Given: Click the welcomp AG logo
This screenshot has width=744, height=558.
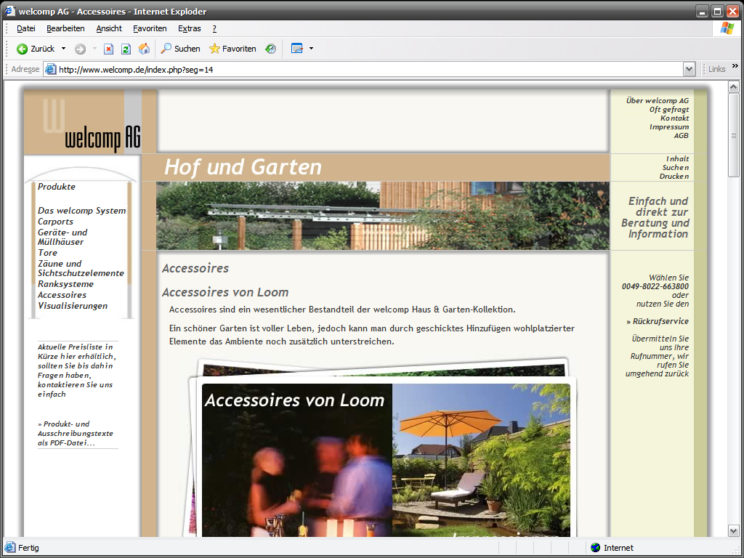Looking at the screenshot, I should [84, 122].
